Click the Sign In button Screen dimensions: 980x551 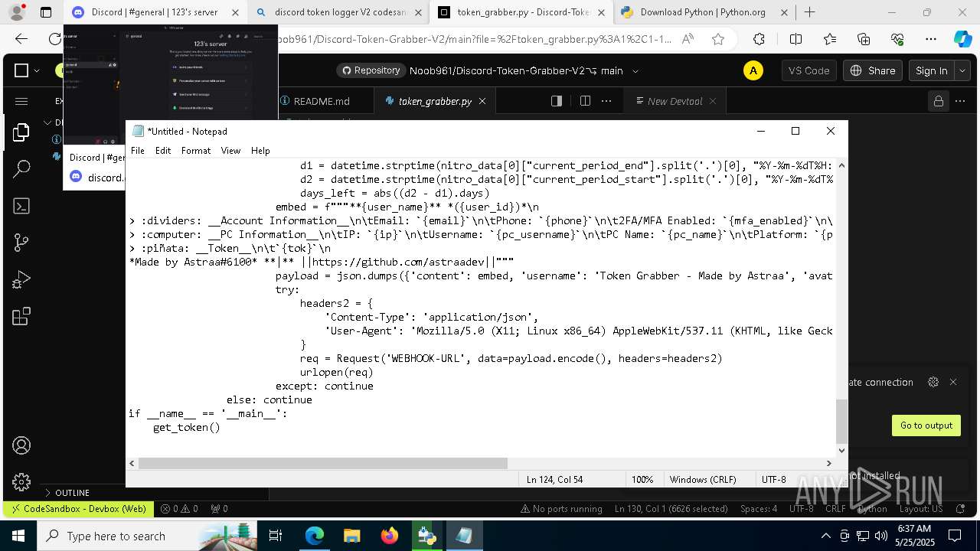[x=931, y=70]
